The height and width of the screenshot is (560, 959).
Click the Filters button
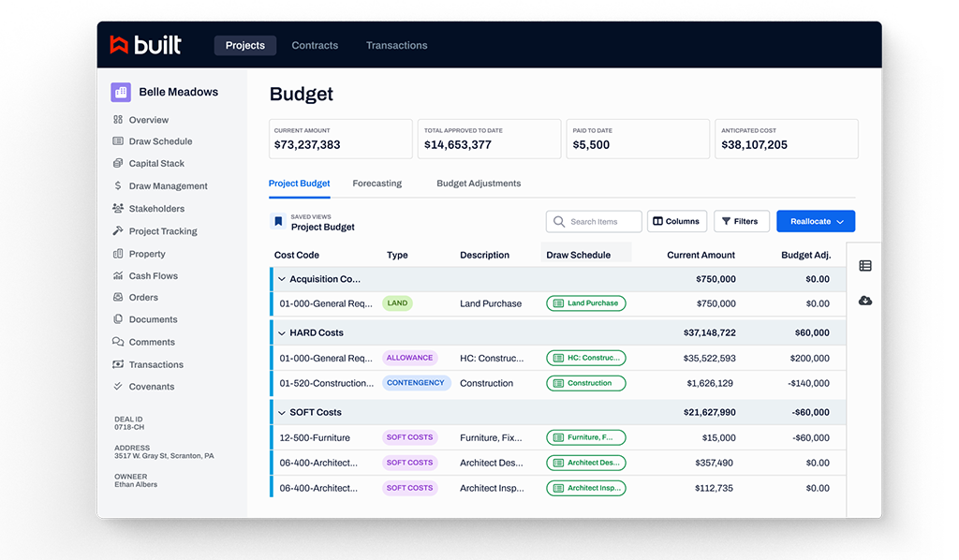coord(741,222)
